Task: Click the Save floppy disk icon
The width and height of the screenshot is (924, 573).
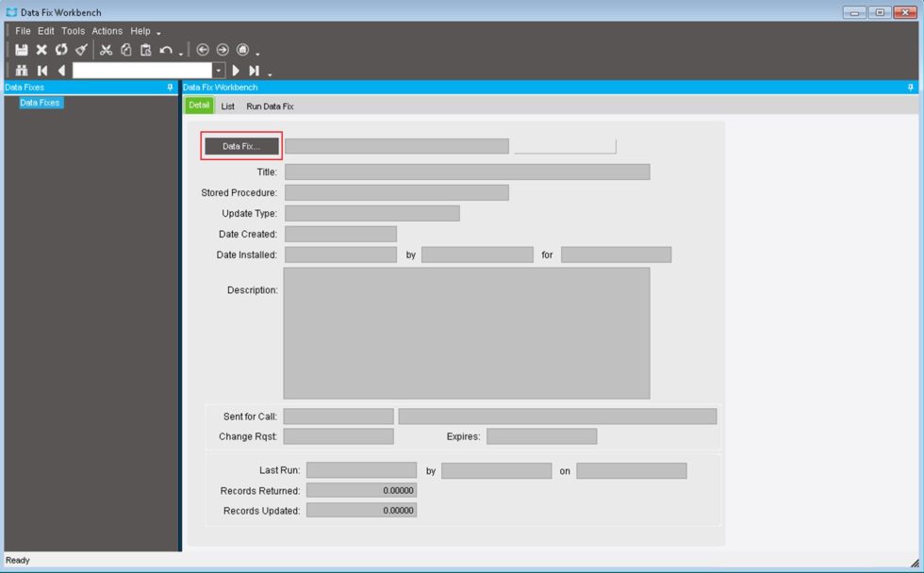Action: coord(22,50)
